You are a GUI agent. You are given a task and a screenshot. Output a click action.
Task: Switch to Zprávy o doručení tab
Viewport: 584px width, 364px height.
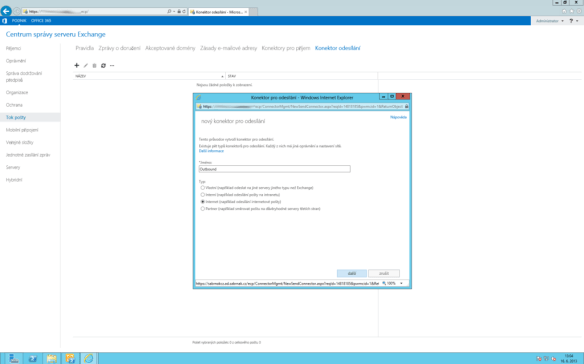point(120,48)
